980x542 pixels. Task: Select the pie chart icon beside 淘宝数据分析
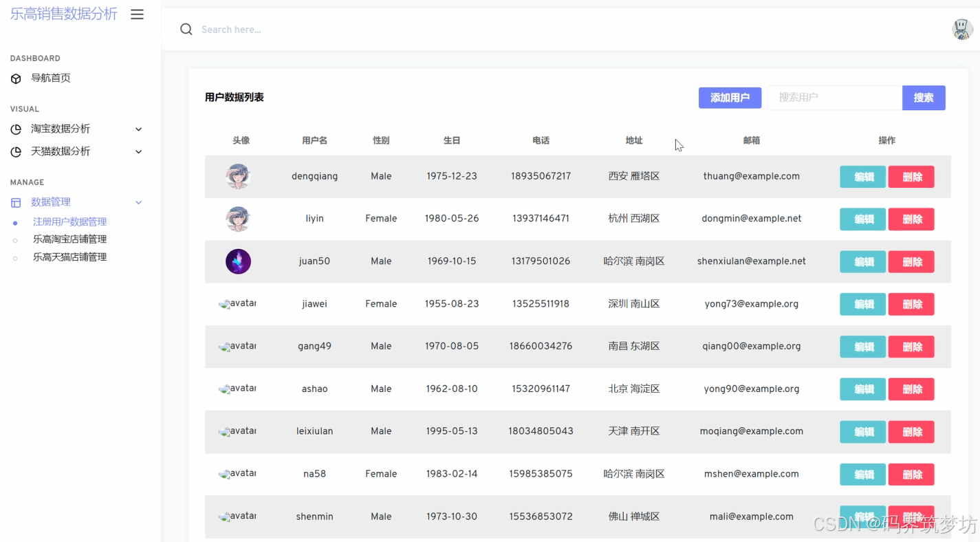point(15,129)
